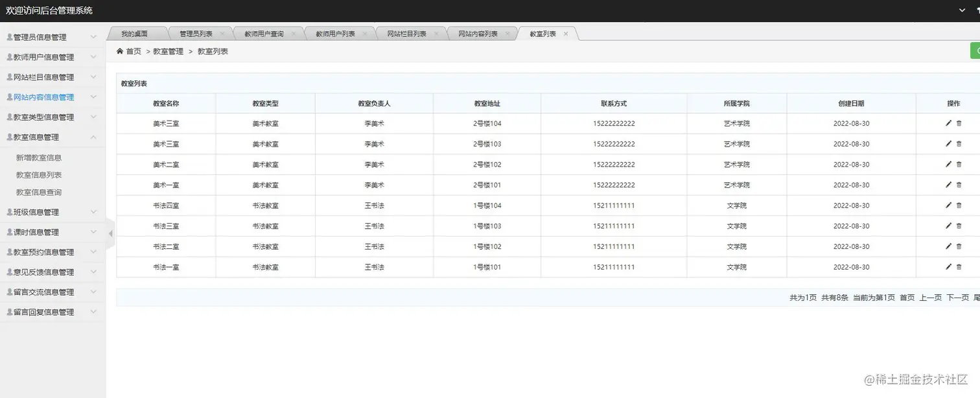Switch to the 我的桌面 tab

(x=134, y=34)
